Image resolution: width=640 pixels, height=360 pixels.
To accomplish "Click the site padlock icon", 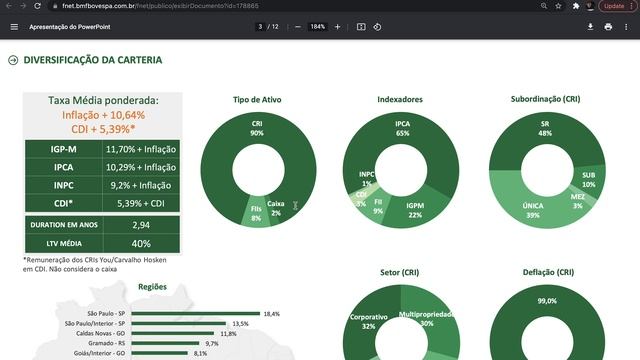I will pos(55,6).
